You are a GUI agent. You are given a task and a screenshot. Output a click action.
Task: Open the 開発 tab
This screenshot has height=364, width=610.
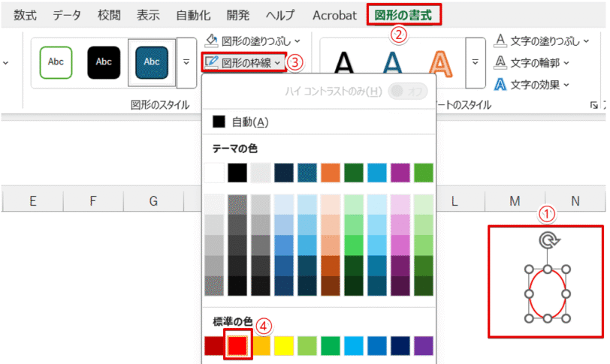point(237,15)
